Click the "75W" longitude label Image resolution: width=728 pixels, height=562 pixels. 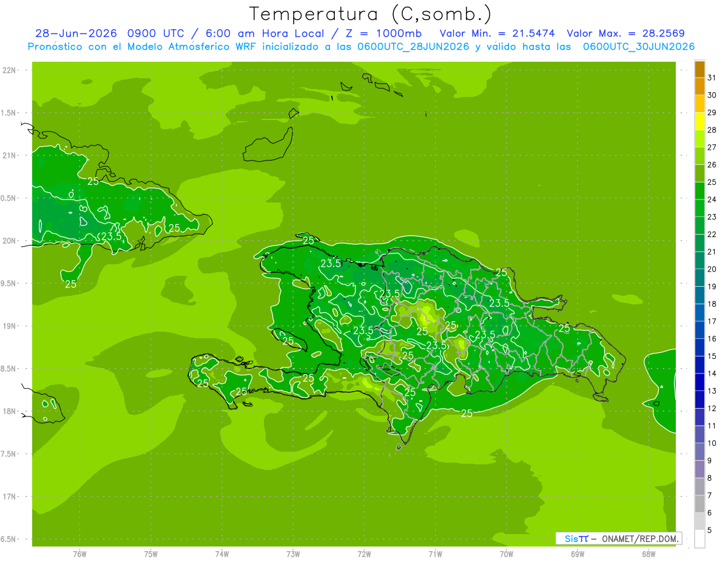[150, 554]
